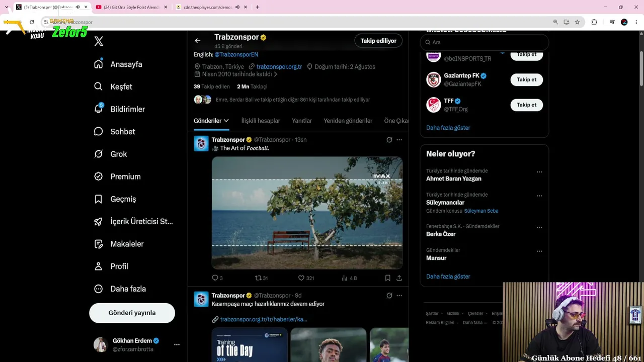
Task: Switch to Yanıtlar tab
Action: pyautogui.click(x=302, y=121)
